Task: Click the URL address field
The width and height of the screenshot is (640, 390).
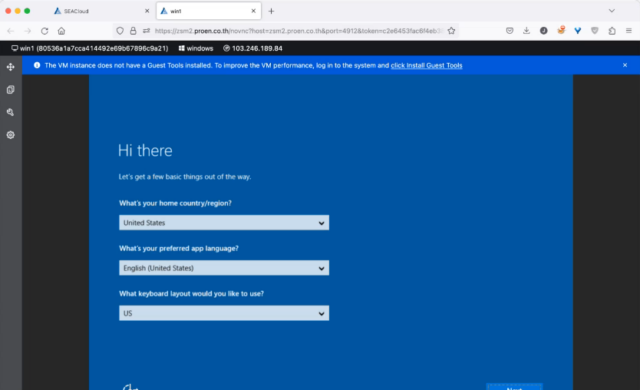Action: (x=299, y=31)
